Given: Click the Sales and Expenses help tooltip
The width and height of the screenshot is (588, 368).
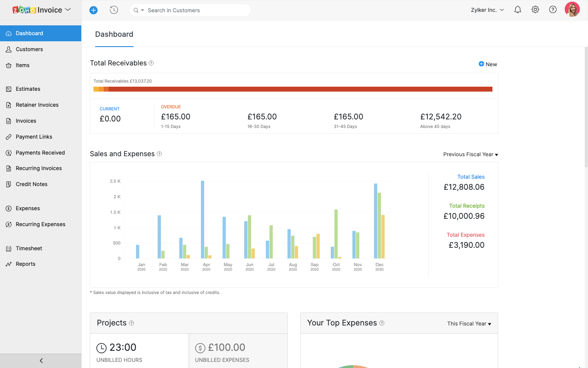Looking at the screenshot, I should click(x=160, y=154).
